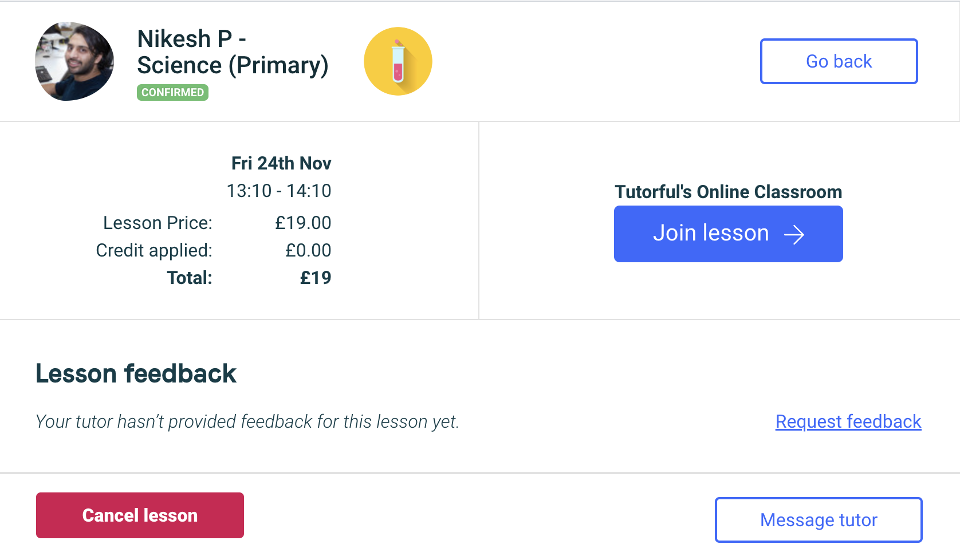Click the CONFIRMED status badge
The height and width of the screenshot is (560, 960).
click(172, 92)
